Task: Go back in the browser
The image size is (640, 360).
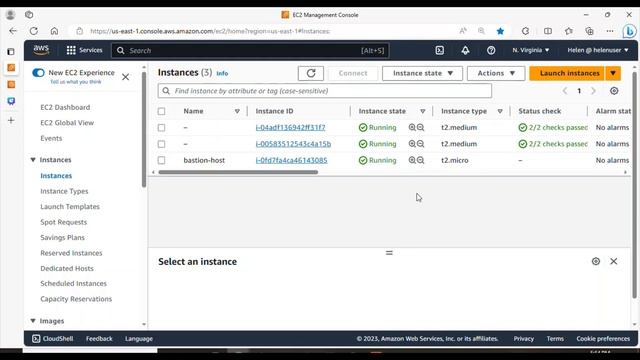Action: [13, 31]
